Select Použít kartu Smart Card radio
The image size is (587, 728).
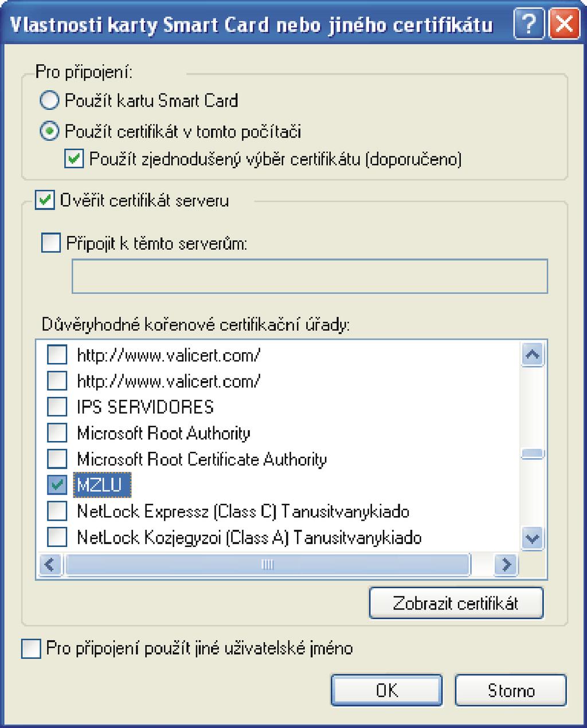point(49,101)
